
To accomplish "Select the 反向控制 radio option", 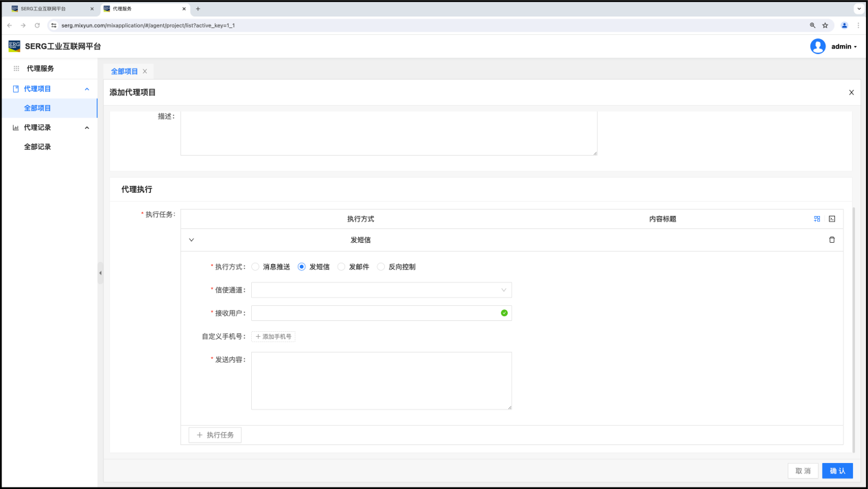I will pyautogui.click(x=381, y=267).
